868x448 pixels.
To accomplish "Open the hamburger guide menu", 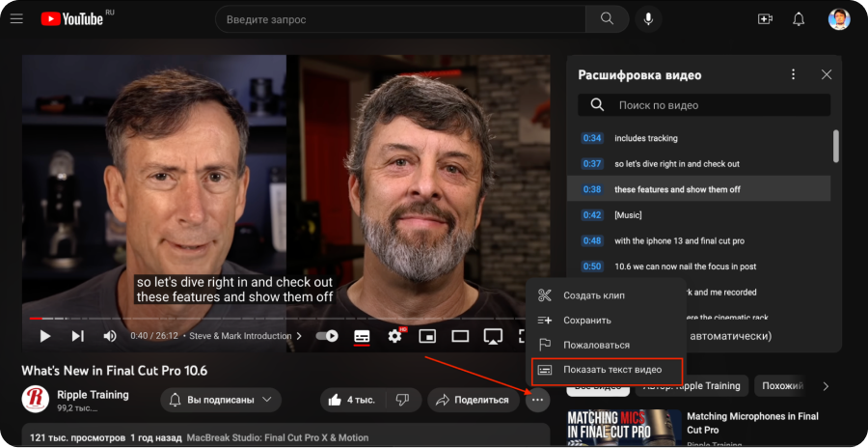I will pos(16,19).
